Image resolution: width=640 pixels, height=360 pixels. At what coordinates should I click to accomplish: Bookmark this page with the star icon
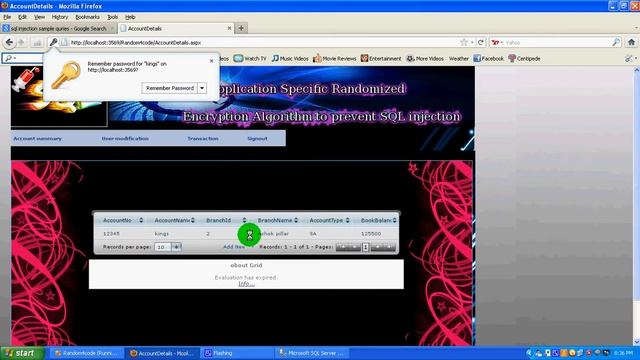pyautogui.click(x=464, y=42)
